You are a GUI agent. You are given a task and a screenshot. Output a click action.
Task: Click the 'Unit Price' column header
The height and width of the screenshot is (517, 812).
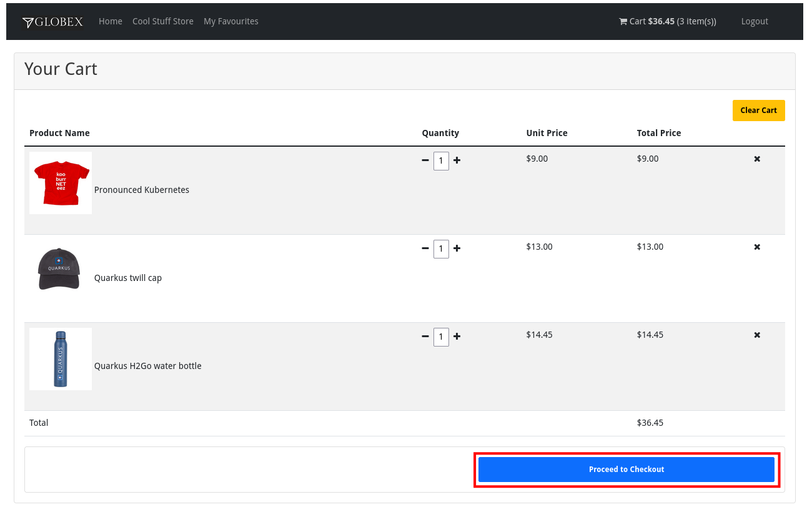pyautogui.click(x=547, y=133)
